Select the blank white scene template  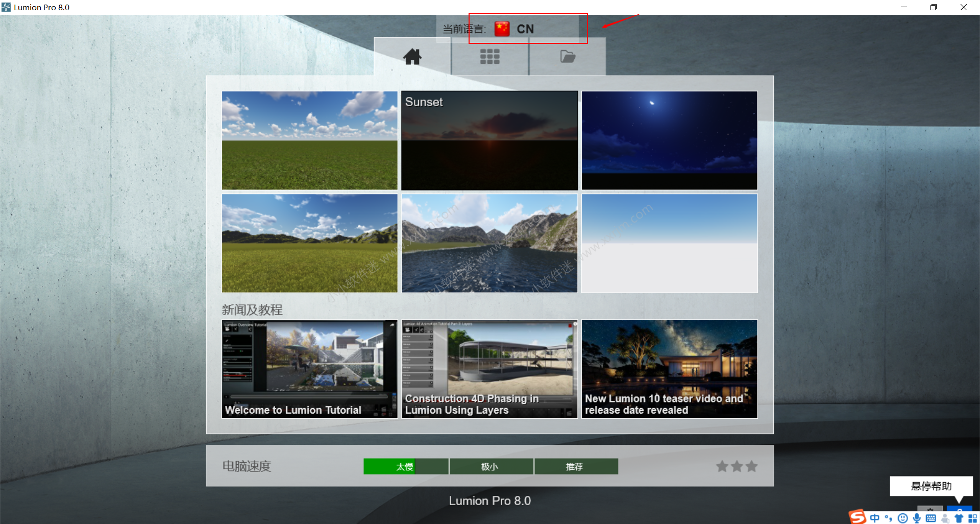click(x=670, y=243)
